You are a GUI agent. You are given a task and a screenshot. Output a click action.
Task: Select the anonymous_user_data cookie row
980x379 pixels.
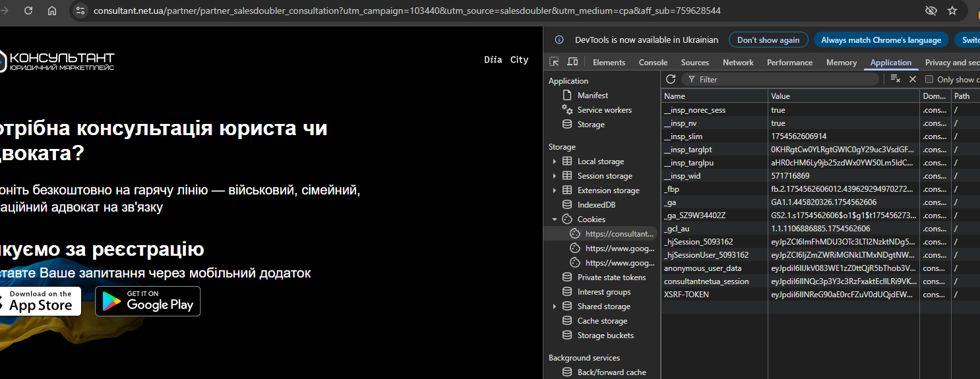[820, 268]
